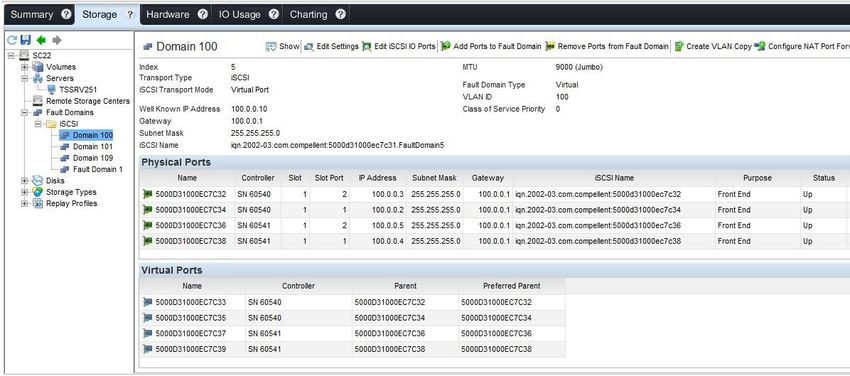Image resolution: width=850 pixels, height=376 pixels.
Task: Click Edit iSCSI IO Ports label
Action: tap(404, 47)
